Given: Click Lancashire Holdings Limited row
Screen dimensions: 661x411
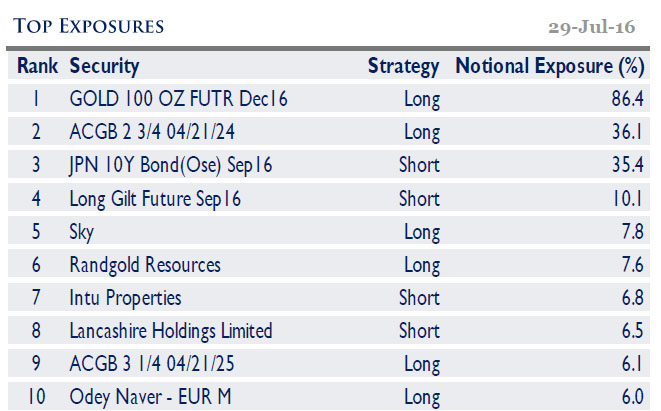Looking at the screenshot, I should point(170,331).
